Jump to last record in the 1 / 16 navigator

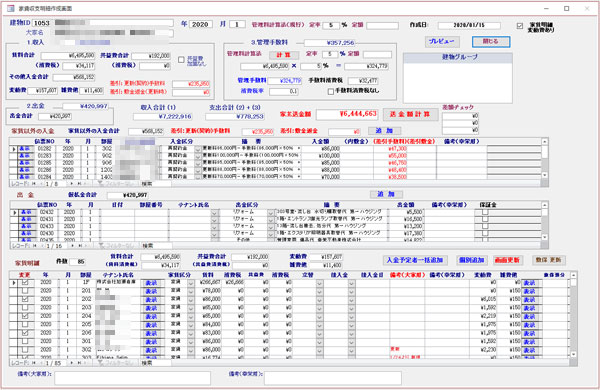[81, 246]
